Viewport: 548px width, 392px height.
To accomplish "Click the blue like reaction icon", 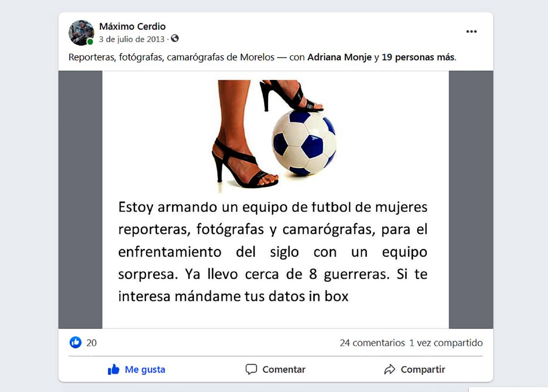I will [75, 342].
